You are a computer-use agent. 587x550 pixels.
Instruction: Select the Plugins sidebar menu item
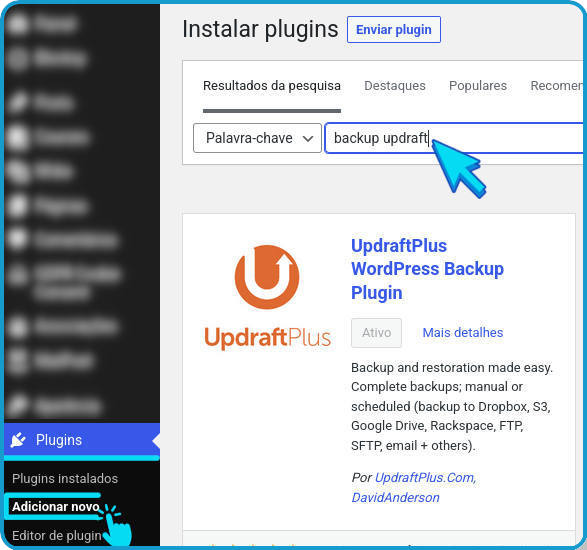pos(82,440)
